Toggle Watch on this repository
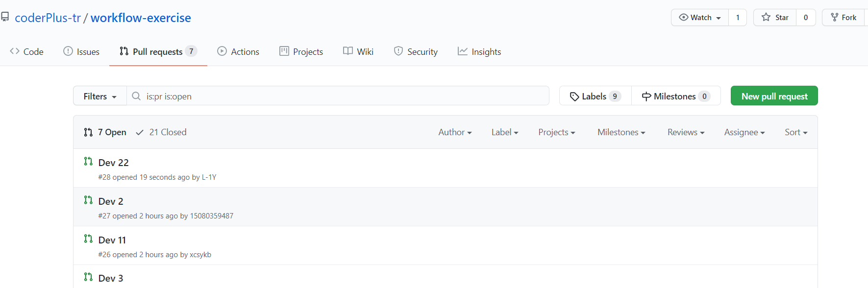The width and height of the screenshot is (868, 288). [700, 18]
